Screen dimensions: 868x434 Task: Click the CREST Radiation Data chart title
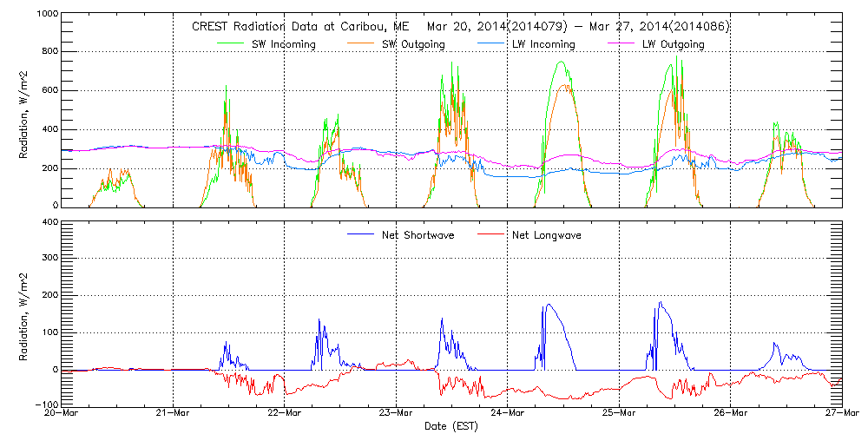click(x=461, y=27)
